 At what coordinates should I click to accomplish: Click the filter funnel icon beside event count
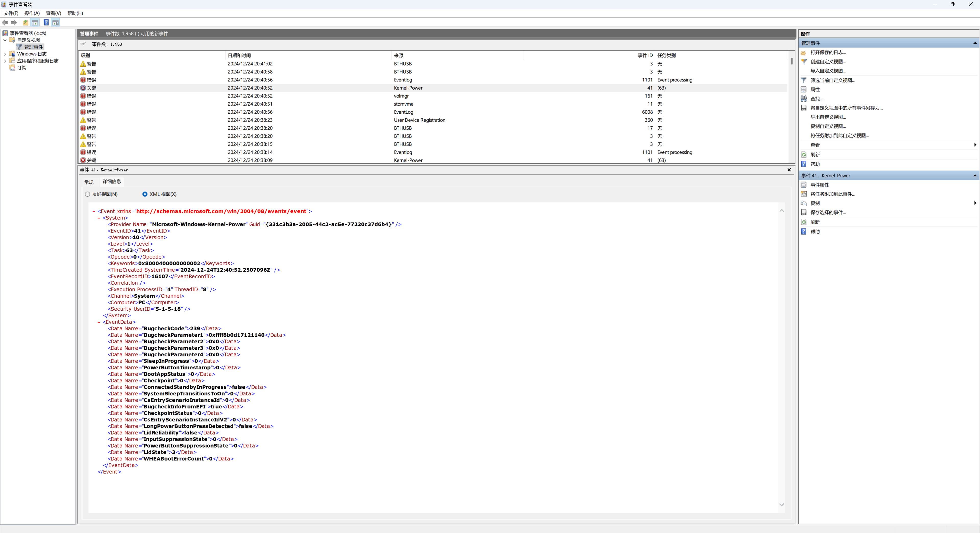pos(82,44)
